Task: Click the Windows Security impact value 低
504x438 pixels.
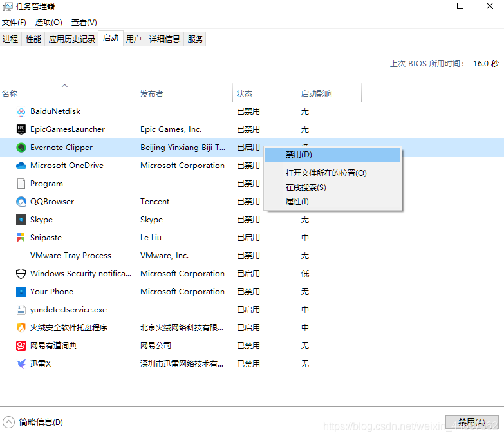Action: 305,274
